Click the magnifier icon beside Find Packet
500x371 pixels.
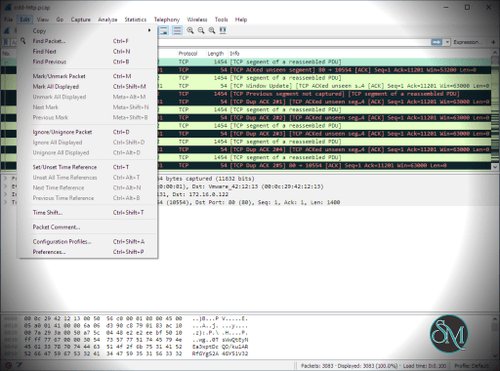click(x=23, y=41)
